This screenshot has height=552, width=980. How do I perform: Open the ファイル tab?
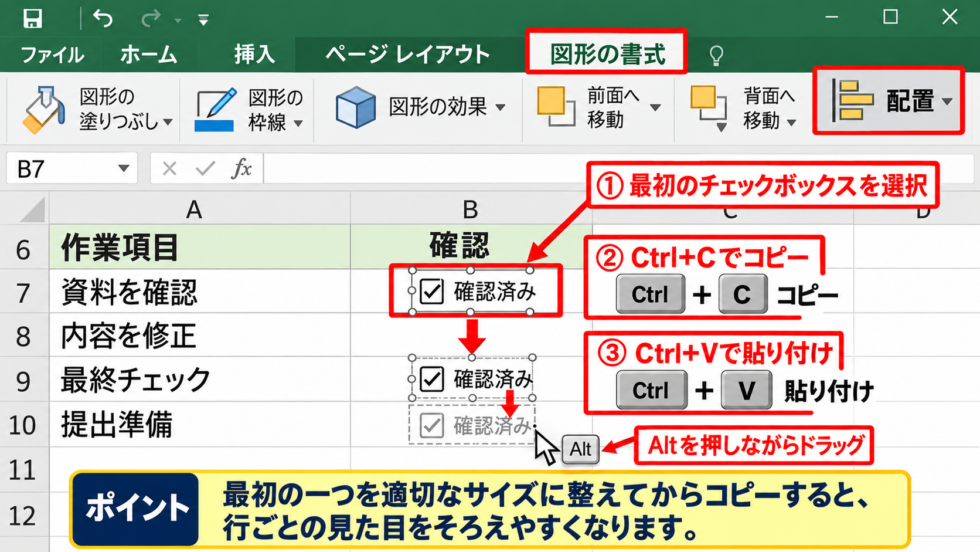[52, 55]
